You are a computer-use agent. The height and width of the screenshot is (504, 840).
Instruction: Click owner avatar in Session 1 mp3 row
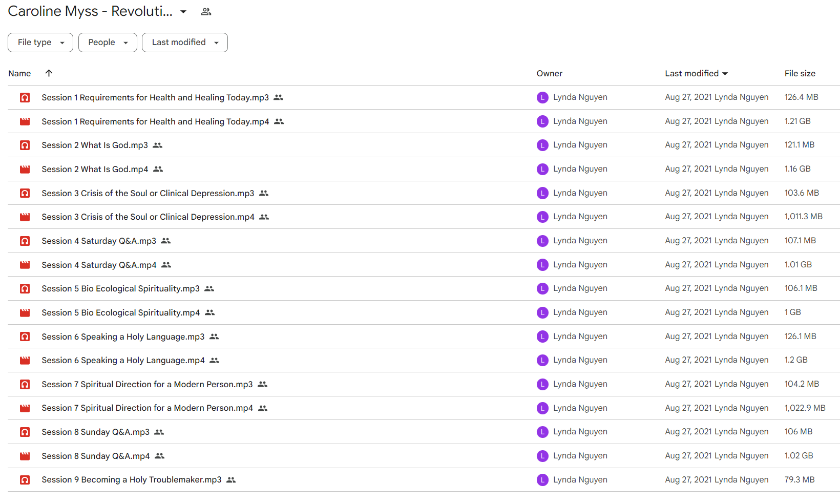542,97
